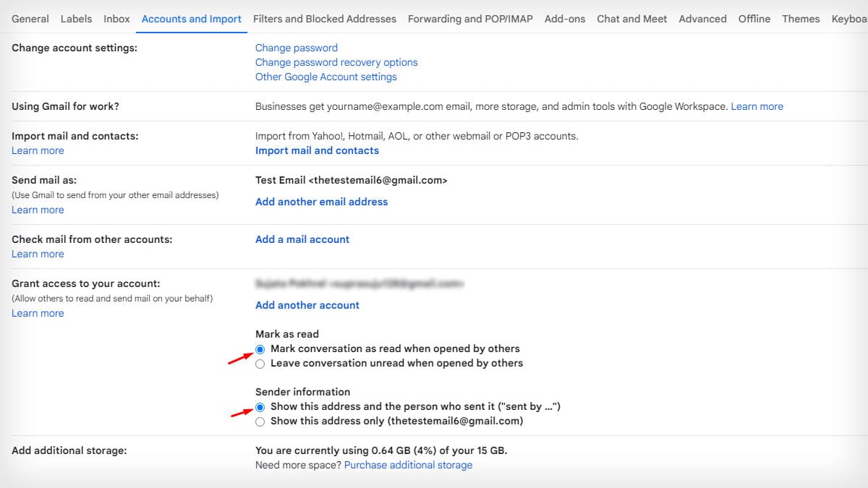868x488 pixels.
Task: Grant access by clicking Add another account
Action: (307, 304)
